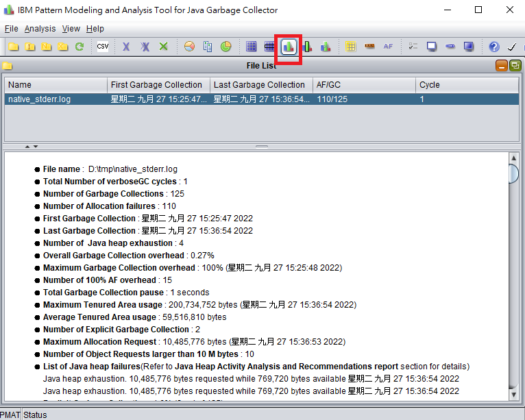Select the native_stderr.log row
The height and width of the screenshot is (420, 525).
tap(262, 99)
